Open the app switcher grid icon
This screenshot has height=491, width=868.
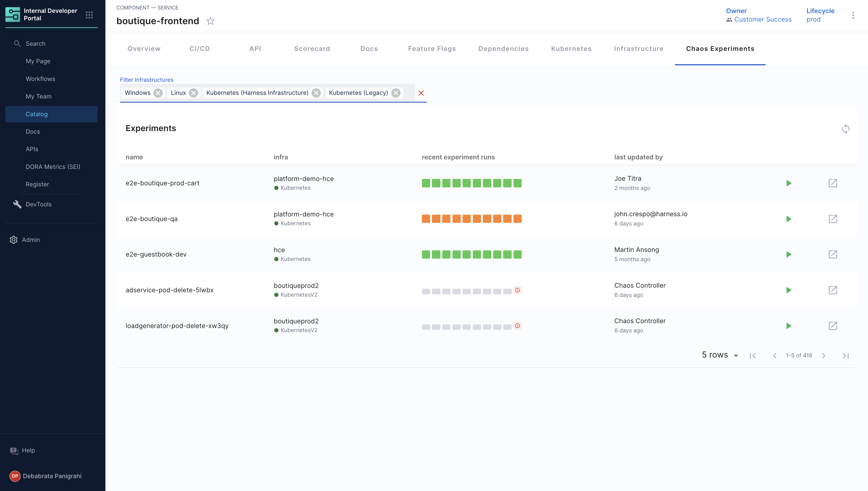click(x=89, y=15)
